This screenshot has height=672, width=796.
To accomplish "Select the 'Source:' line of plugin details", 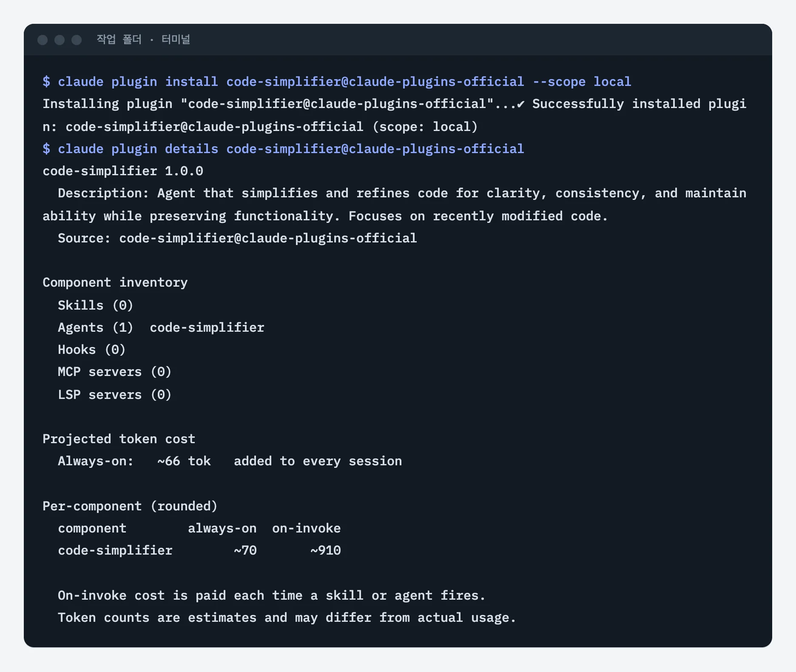I will (x=237, y=238).
